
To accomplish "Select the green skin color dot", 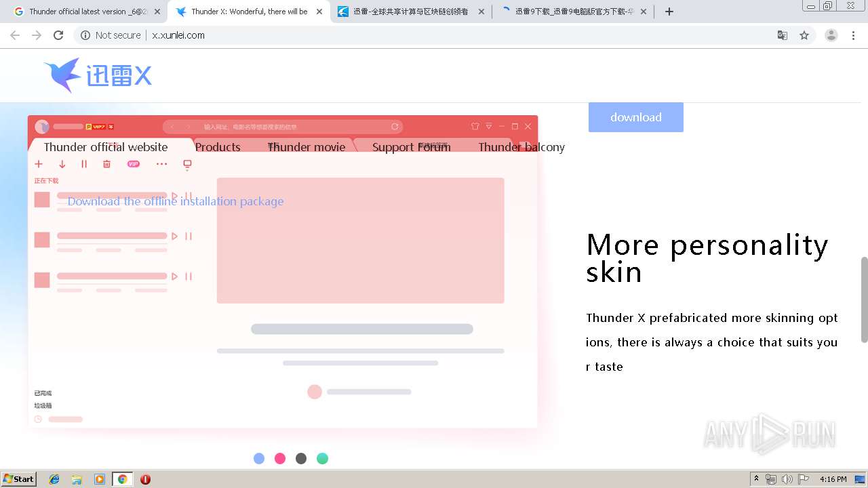I will (323, 459).
